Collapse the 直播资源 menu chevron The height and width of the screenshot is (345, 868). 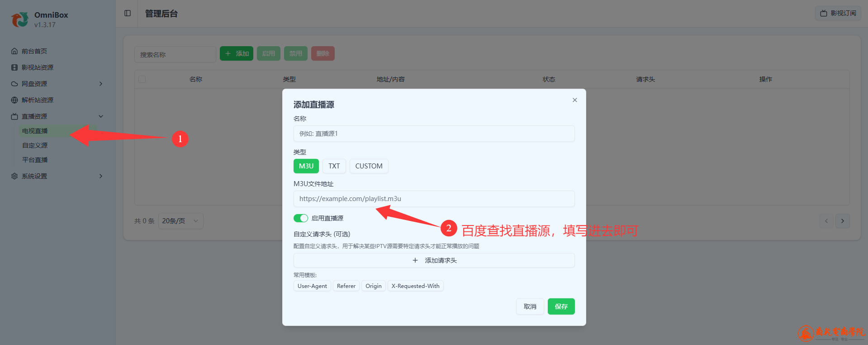point(101,116)
